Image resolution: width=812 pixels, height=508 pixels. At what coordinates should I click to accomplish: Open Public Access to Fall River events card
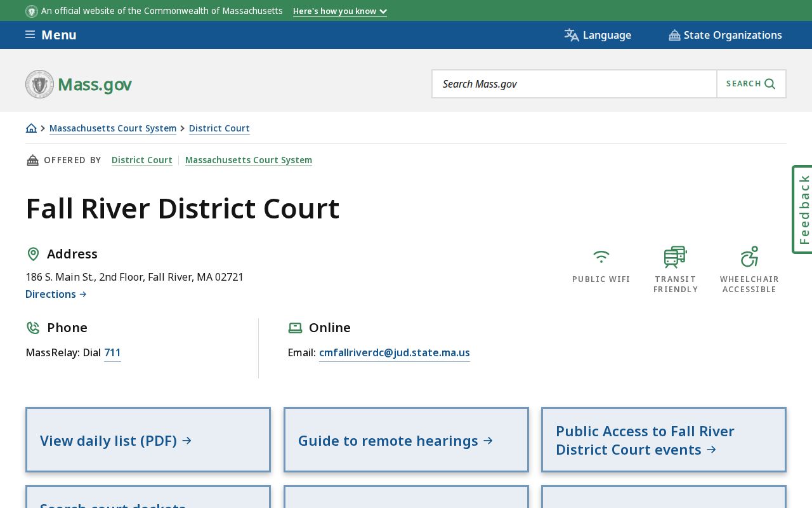[x=664, y=440]
